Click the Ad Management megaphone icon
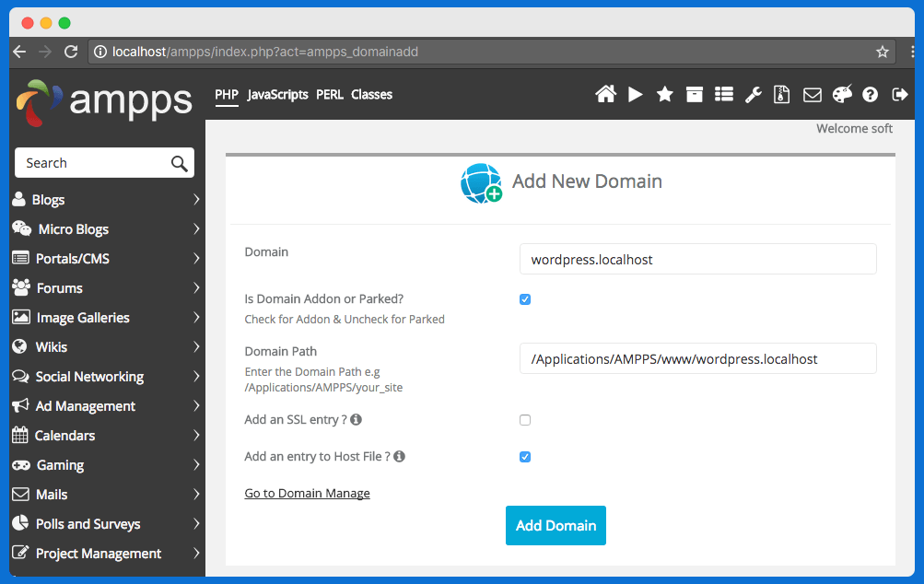The image size is (924, 584). (x=20, y=405)
